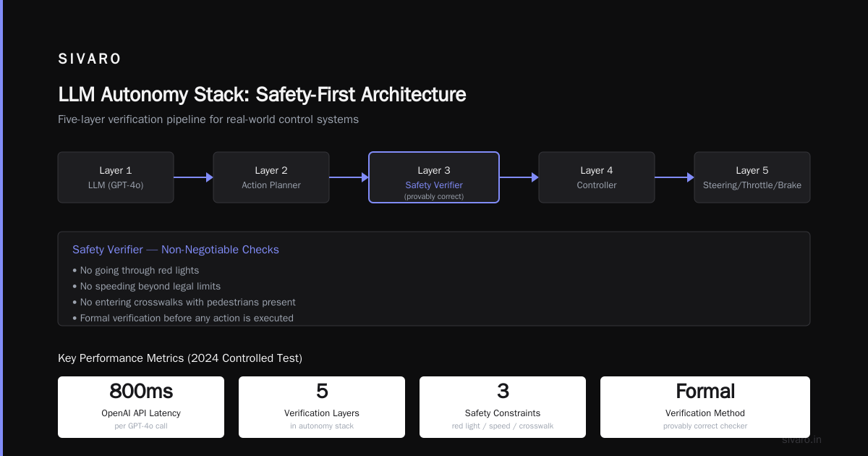Select the Layer 4 Controller box
Viewport: 868px width, 456px height.
click(x=597, y=177)
